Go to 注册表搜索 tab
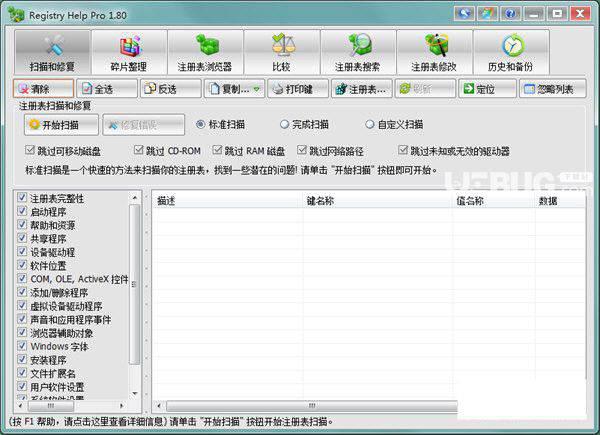Screen dimensions: 600x435 point(358,52)
